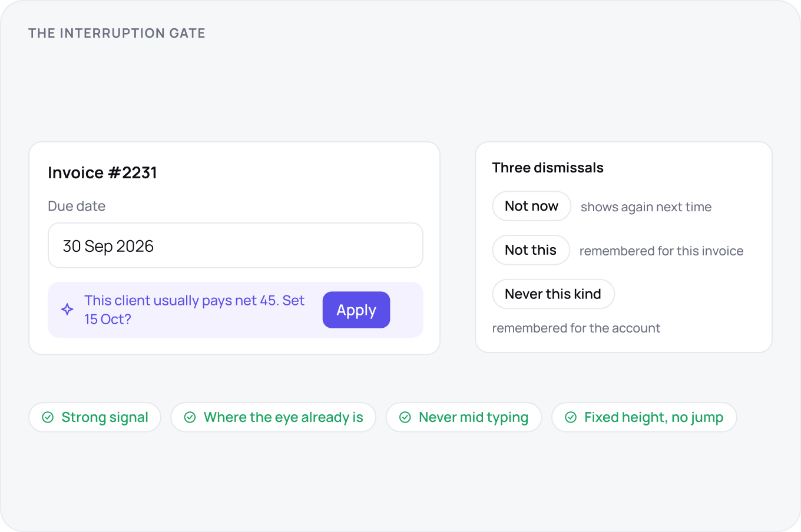Click the Strong signal checkmark icon
This screenshot has height=532, width=801.
coord(48,417)
